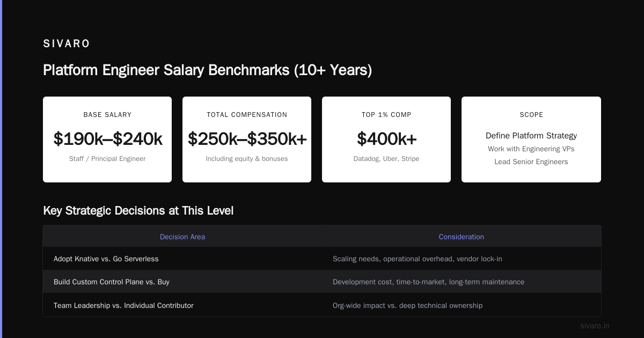Click the Consideration column header
Image resolution: width=644 pixels, height=338 pixels.
pyautogui.click(x=462, y=237)
